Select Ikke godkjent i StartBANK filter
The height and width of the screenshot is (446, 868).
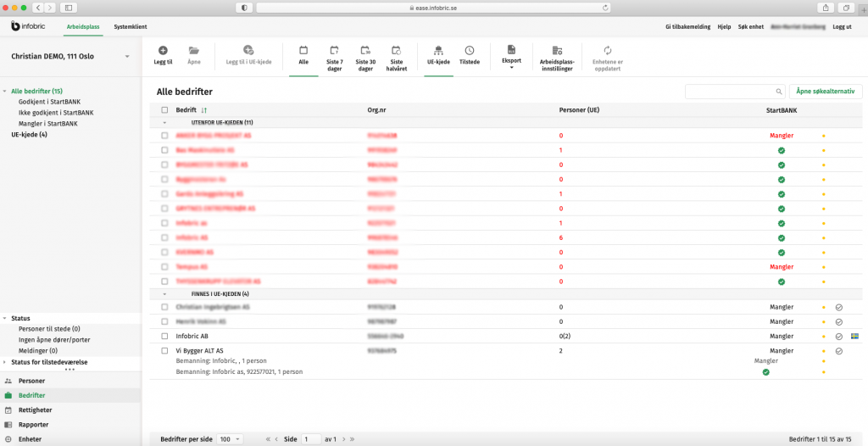point(56,113)
